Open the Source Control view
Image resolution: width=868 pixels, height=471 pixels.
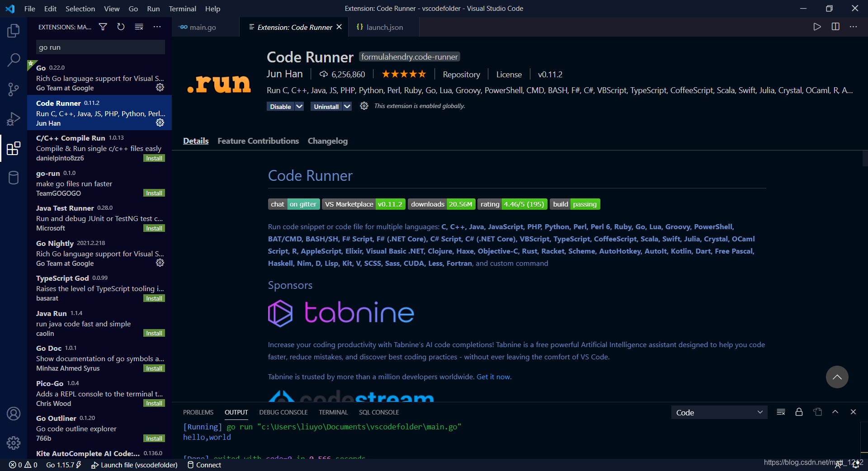[14, 89]
